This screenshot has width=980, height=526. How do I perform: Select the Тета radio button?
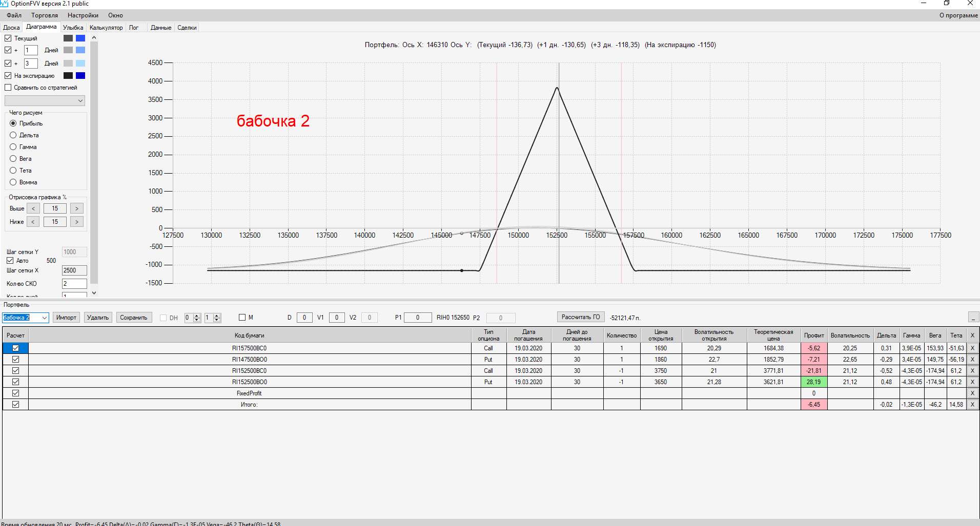(13, 171)
